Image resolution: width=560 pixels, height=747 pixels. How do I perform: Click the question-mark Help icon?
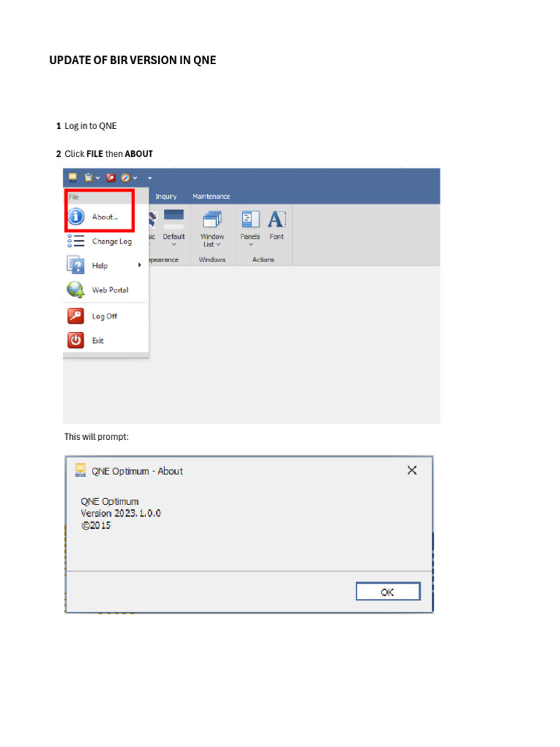(76, 266)
